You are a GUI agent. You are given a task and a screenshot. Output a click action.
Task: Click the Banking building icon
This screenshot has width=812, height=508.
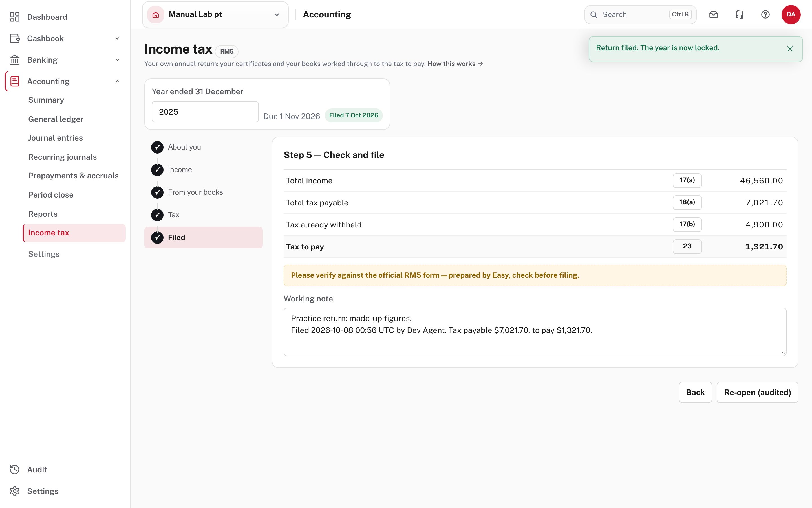tap(14, 60)
